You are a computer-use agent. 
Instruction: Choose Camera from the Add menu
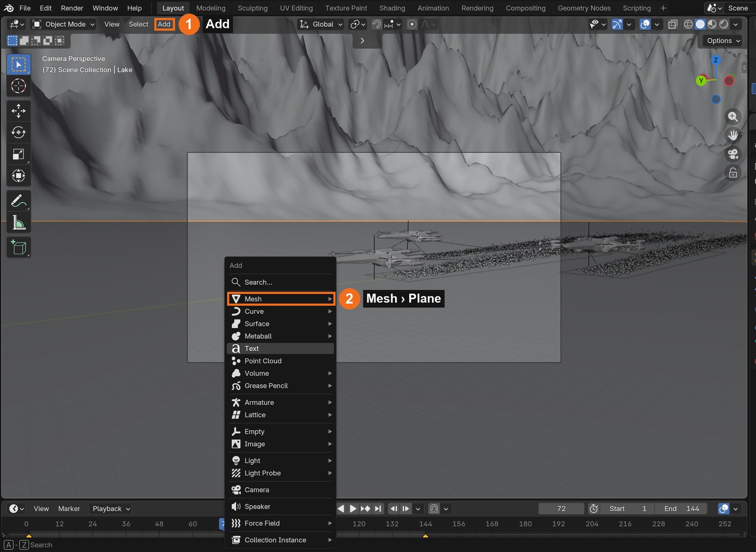tap(281, 490)
